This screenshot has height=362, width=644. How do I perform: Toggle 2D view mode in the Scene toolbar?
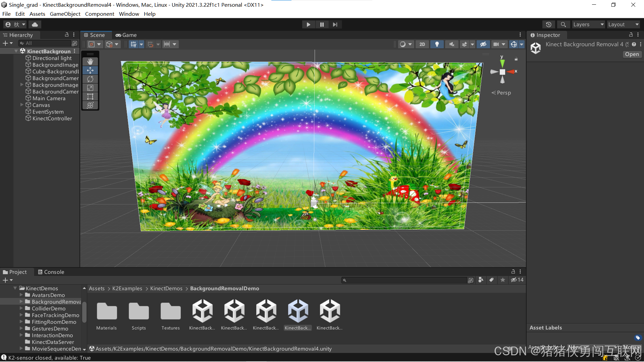[x=422, y=44]
